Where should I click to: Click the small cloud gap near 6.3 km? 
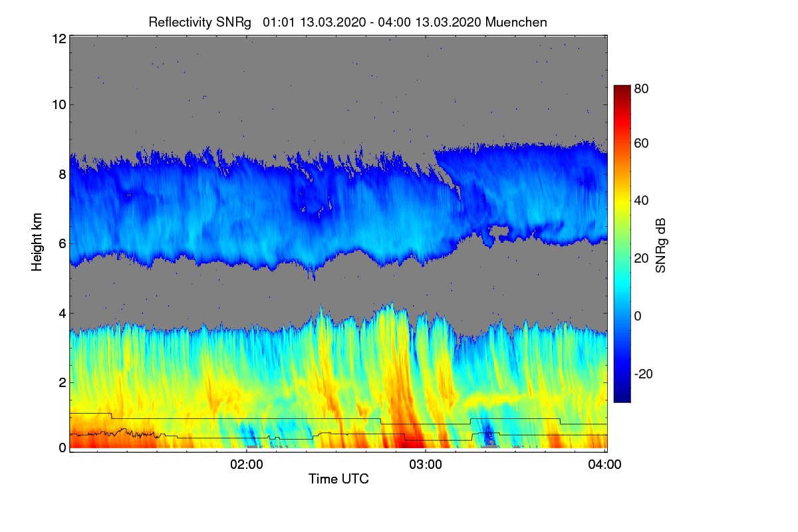point(499,232)
